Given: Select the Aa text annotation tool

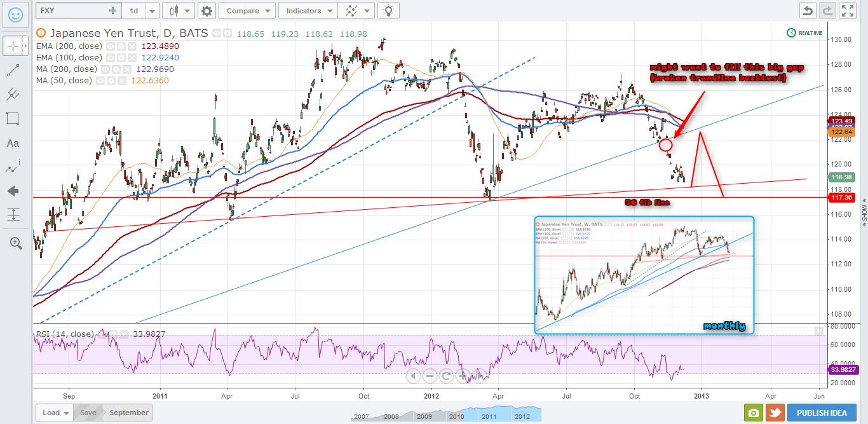Looking at the screenshot, I should tap(13, 144).
